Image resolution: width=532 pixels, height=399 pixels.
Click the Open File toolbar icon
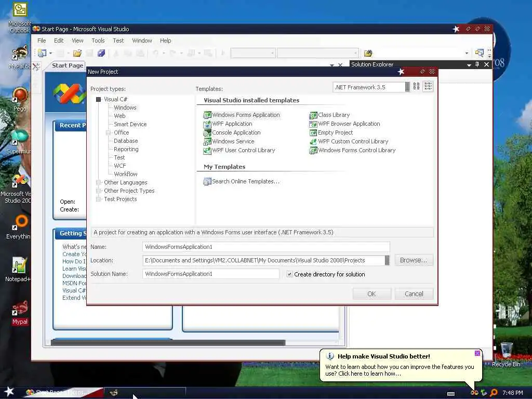point(77,53)
